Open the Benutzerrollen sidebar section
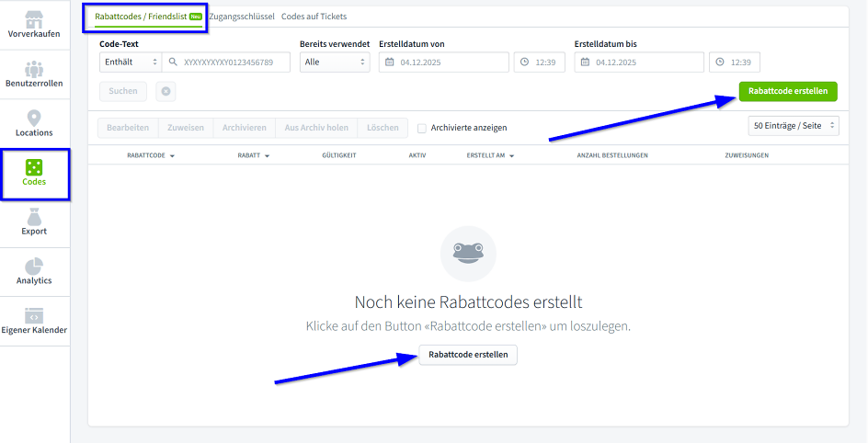Viewport: 868px width, 443px height. pyautogui.click(x=34, y=74)
